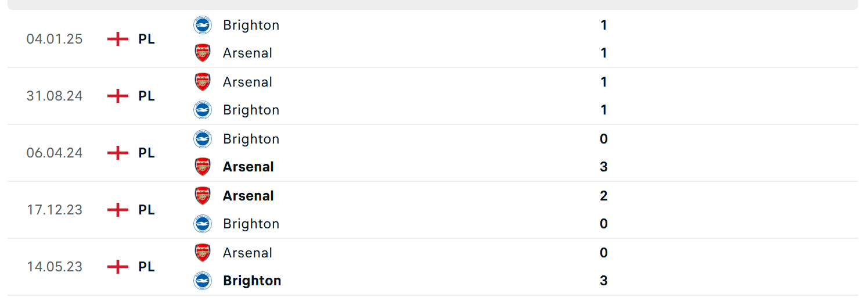Click Arsenal team name in 14.05.23 match

coord(247,253)
